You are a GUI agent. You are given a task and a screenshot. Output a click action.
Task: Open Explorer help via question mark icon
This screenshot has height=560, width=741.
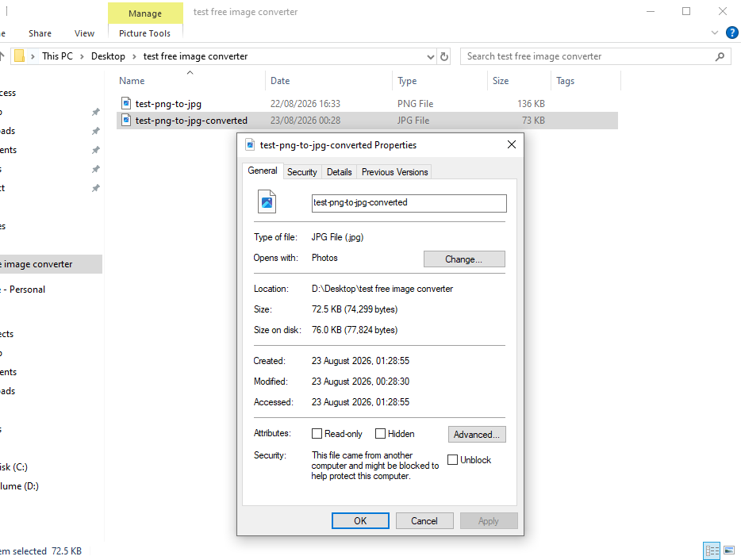tap(731, 33)
